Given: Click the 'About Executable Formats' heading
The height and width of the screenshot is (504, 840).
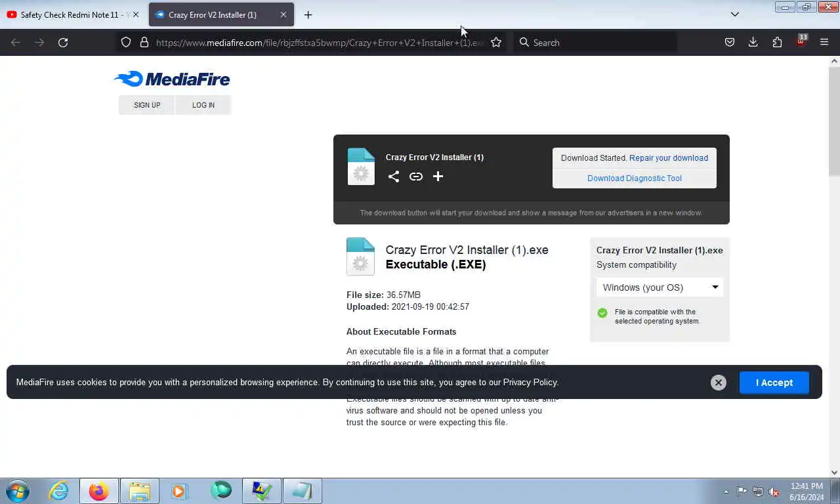Looking at the screenshot, I should [x=401, y=332].
